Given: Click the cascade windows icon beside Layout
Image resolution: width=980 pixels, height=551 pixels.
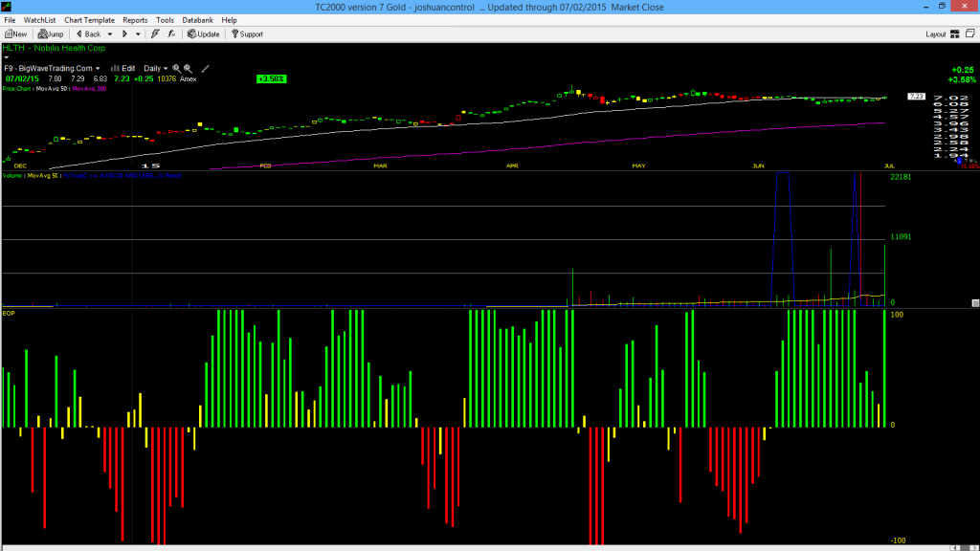Looking at the screenshot, I should pos(970,33).
